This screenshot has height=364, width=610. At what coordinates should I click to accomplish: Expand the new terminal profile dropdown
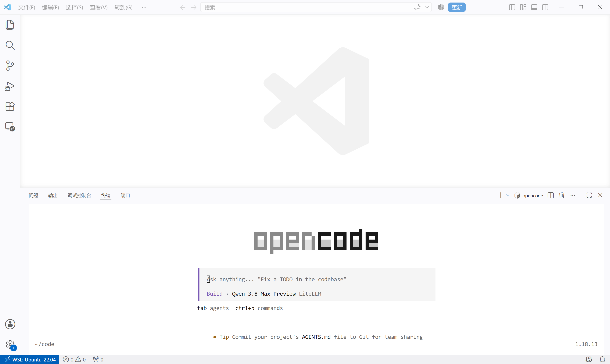click(x=508, y=195)
